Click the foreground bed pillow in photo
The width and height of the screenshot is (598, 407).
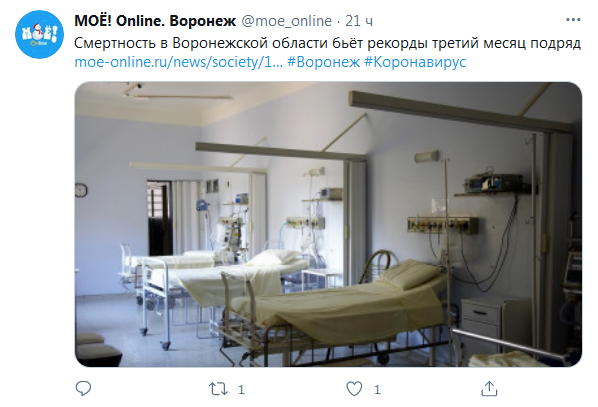(409, 273)
